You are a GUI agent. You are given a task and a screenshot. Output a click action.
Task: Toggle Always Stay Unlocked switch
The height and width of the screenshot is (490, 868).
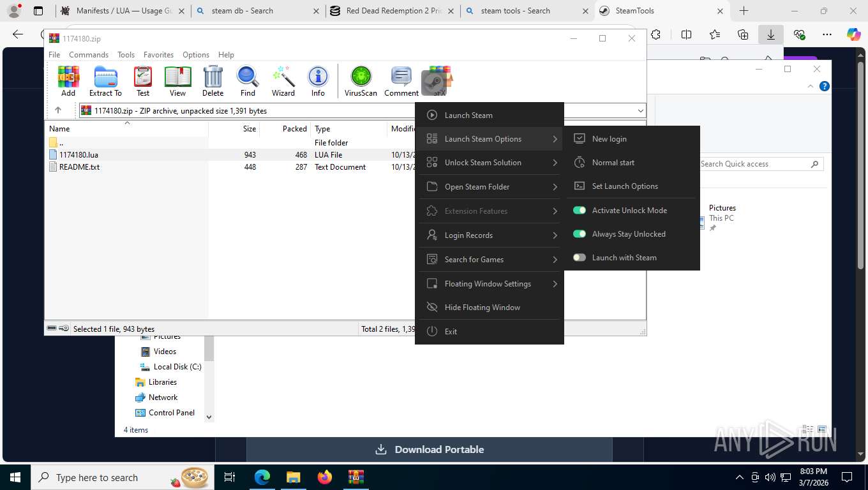(580, 234)
